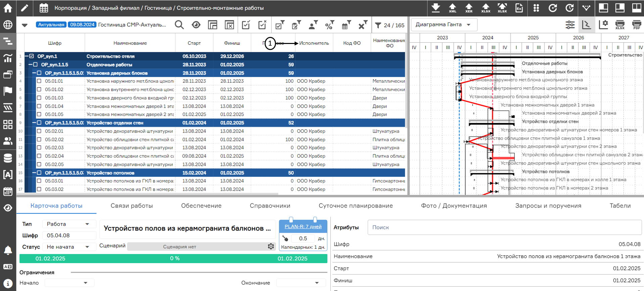
Task: Open the notification bell icon in sidebar
Action: click(8, 250)
